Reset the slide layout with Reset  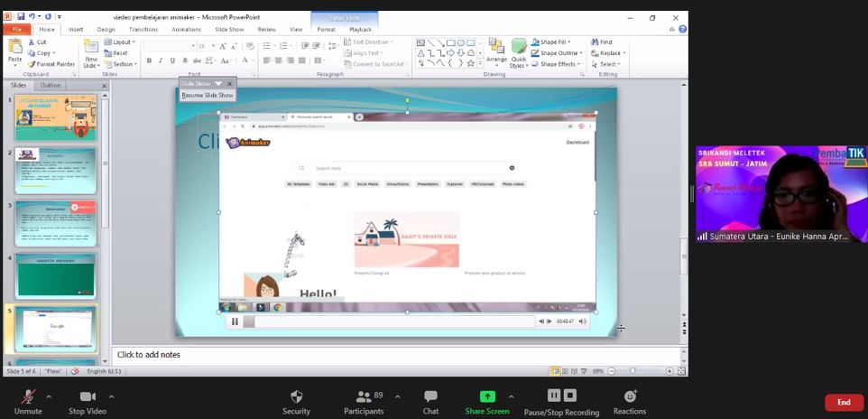pos(115,53)
